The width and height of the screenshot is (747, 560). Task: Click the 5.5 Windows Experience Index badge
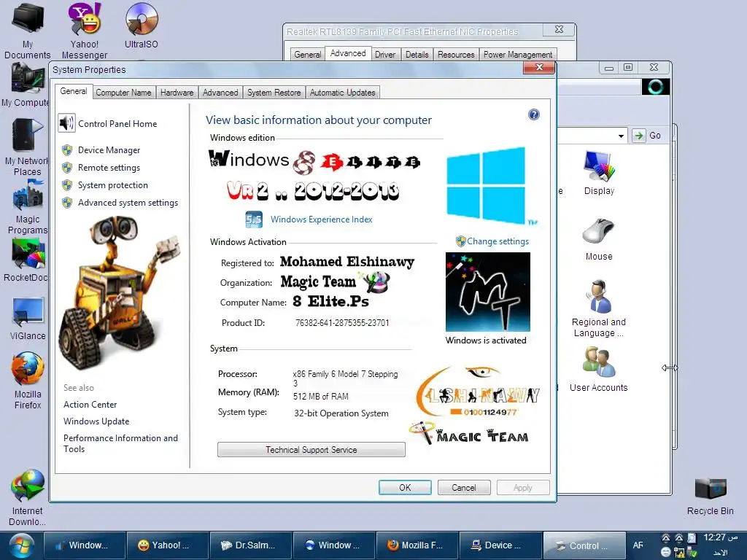254,219
